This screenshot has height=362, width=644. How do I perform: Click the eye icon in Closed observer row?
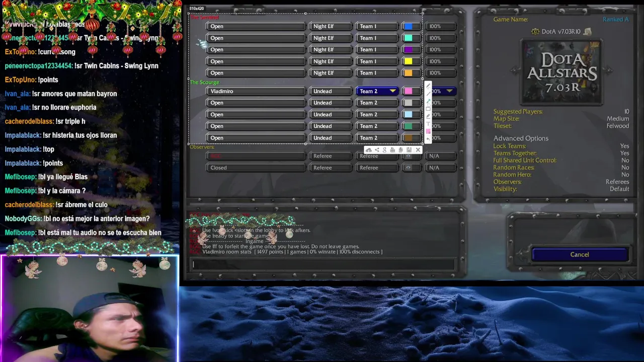(x=408, y=167)
